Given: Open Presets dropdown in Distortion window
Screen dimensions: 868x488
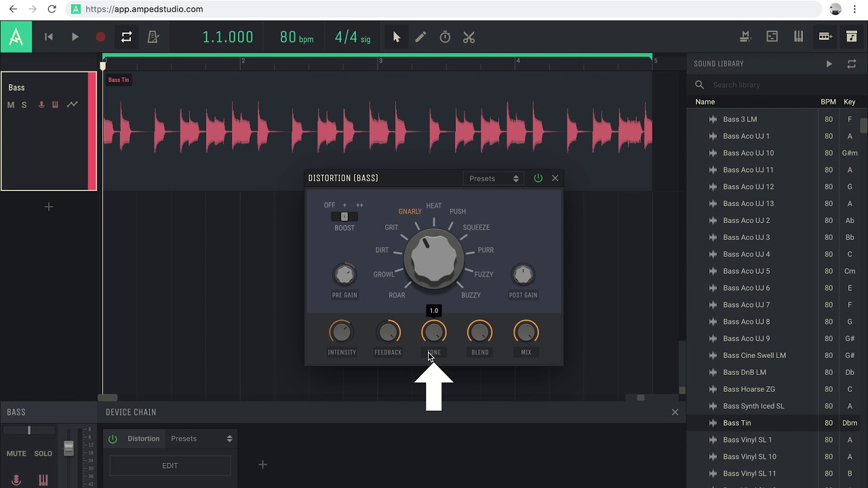Looking at the screenshot, I should [x=494, y=178].
